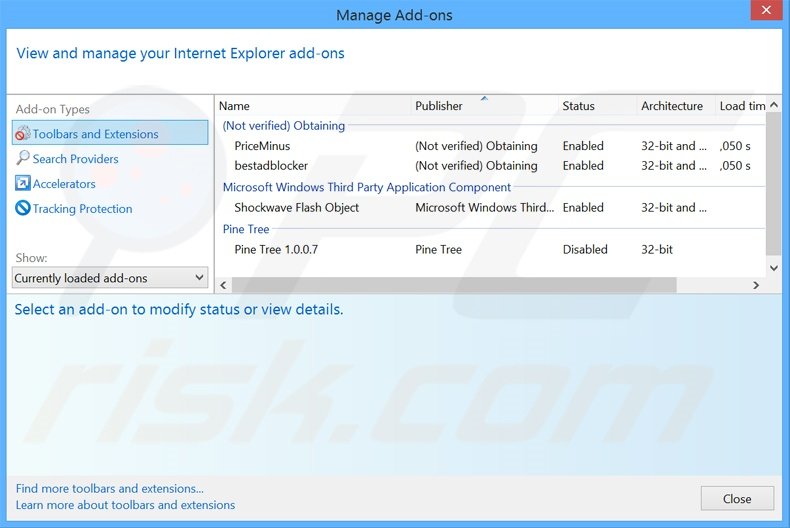Click the Pine Tree group header
Image resolution: width=790 pixels, height=528 pixels.
tap(246, 229)
